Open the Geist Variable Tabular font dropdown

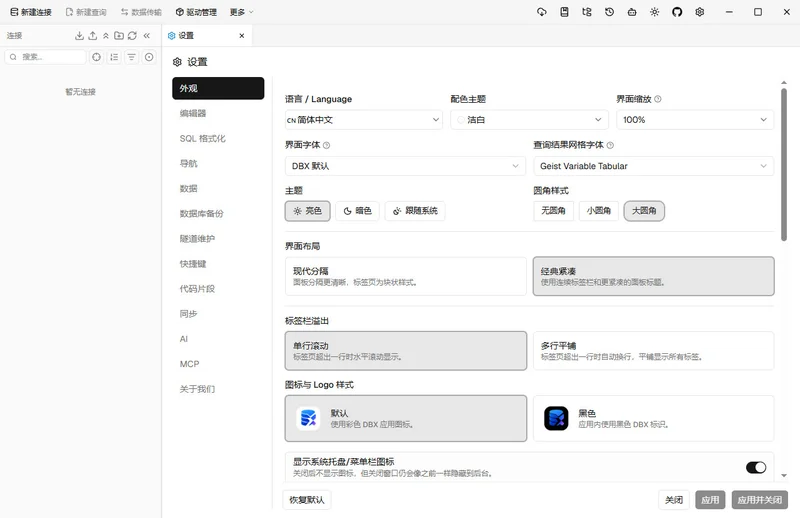pos(654,166)
